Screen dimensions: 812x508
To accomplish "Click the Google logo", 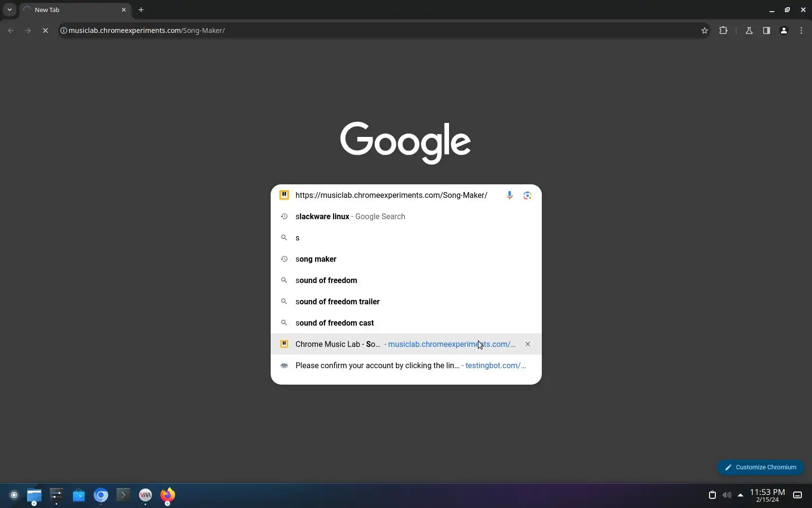I will click(x=406, y=143).
